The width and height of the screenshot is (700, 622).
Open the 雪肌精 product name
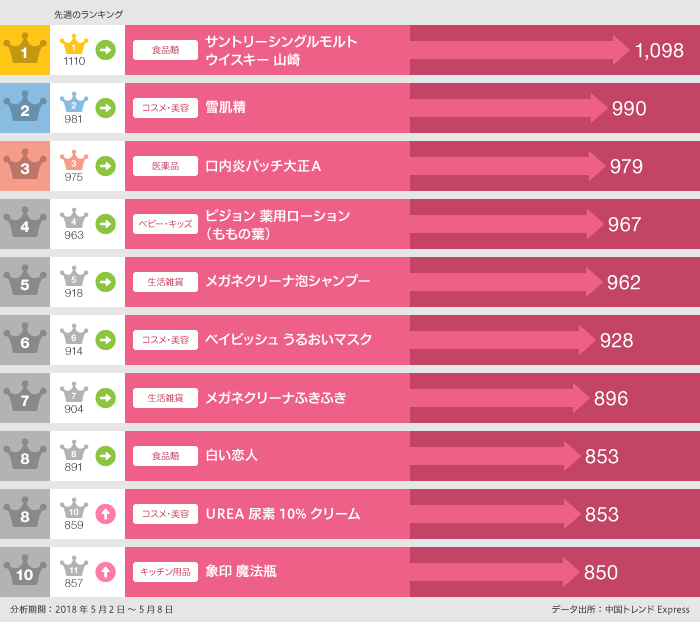[x=226, y=108]
